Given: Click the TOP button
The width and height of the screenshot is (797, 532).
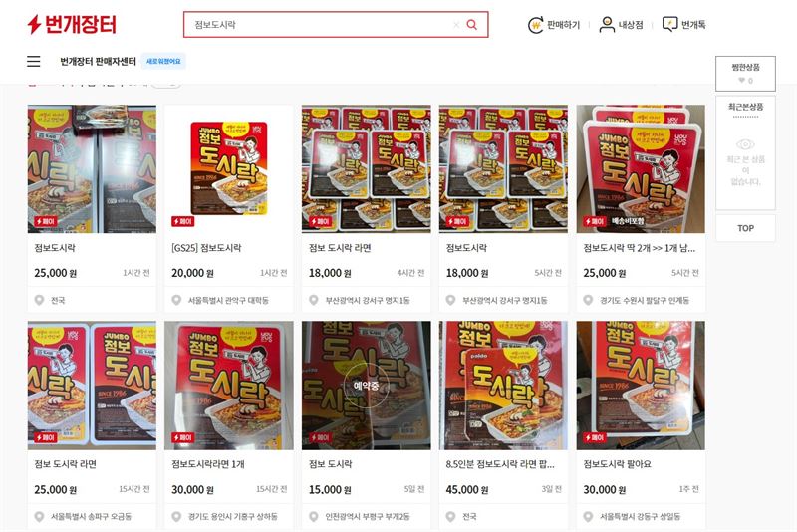Looking at the screenshot, I should pos(745,228).
